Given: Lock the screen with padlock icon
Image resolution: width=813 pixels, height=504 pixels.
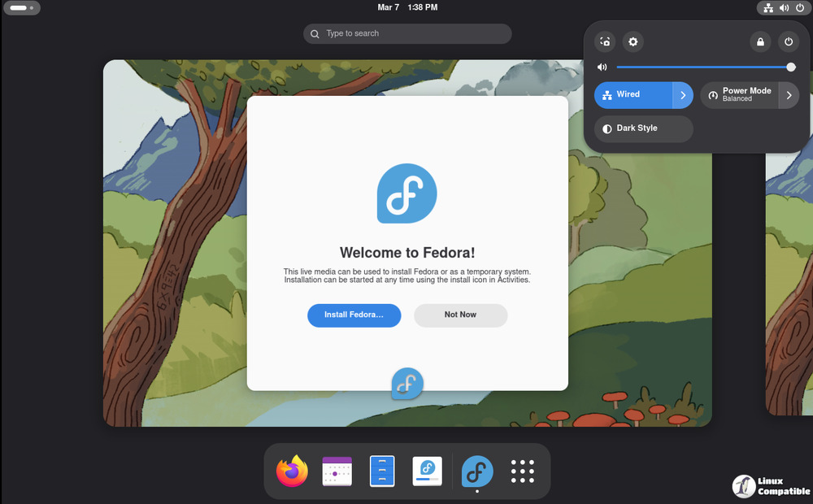Looking at the screenshot, I should pyautogui.click(x=760, y=41).
